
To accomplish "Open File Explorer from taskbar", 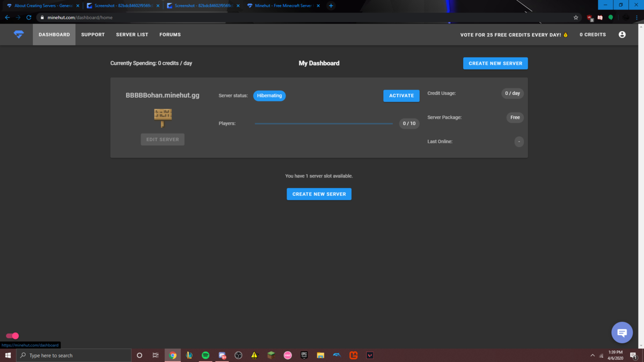I will click(x=320, y=355).
